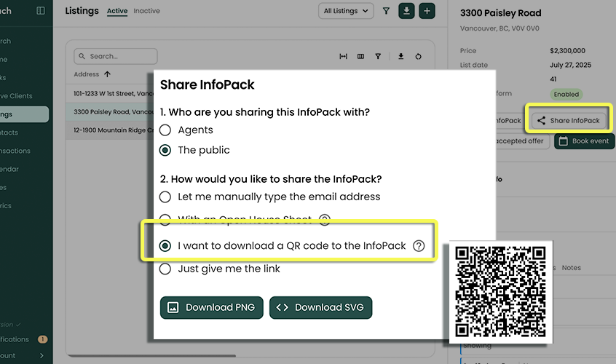The image size is (616, 364).
Task: Click the filter funnel icon beside All Listings
Action: (386, 11)
